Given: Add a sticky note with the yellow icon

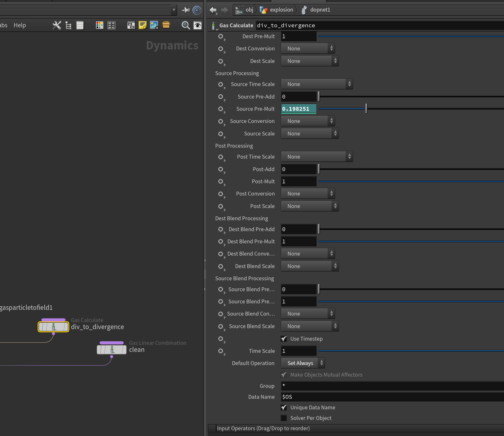Looking at the screenshot, I should (143, 25).
